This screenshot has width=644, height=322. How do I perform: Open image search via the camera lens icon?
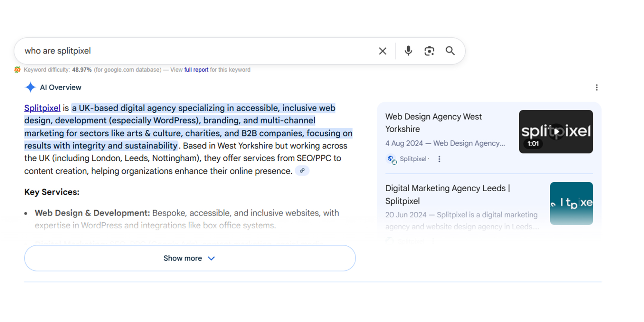point(429,51)
